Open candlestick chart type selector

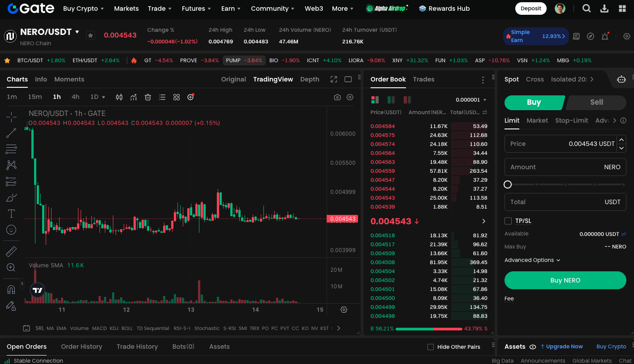pyautogui.click(x=119, y=97)
